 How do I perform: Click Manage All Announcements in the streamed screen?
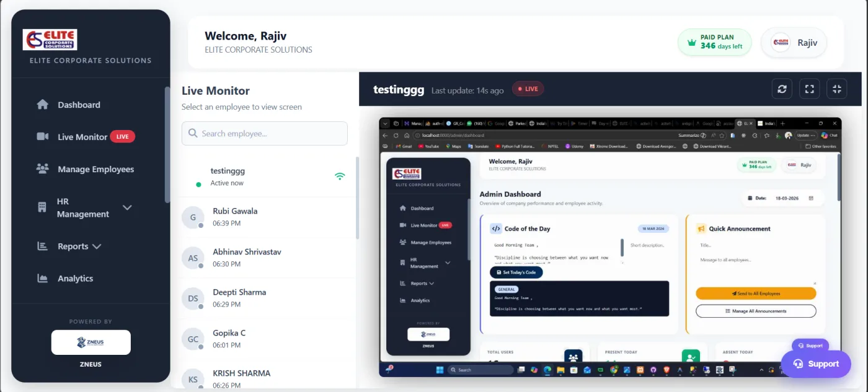click(756, 311)
